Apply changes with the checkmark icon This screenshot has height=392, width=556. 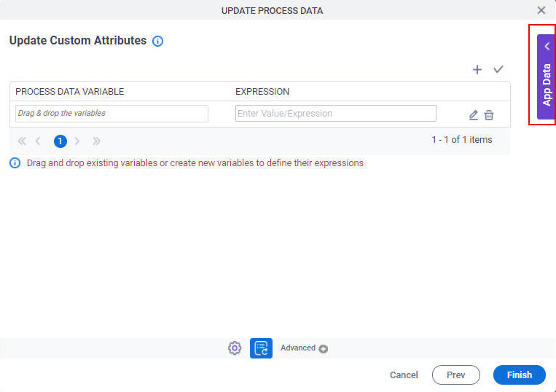(498, 69)
